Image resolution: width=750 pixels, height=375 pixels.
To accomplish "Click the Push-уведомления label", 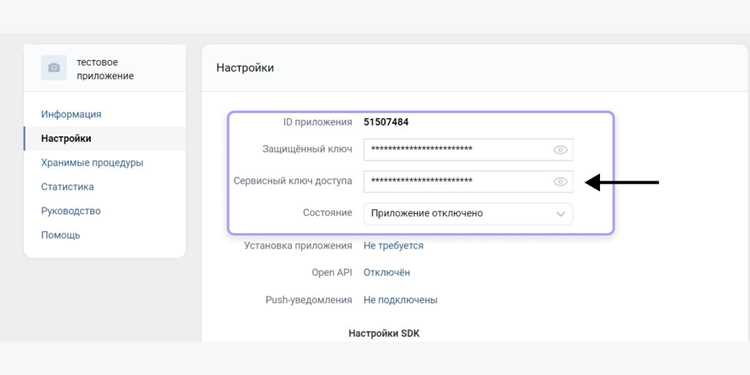I will pos(309,300).
